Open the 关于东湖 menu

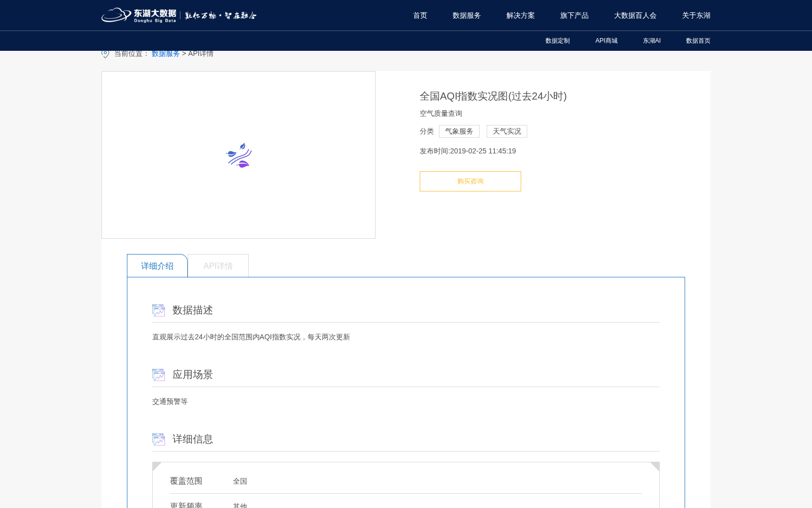pos(696,15)
